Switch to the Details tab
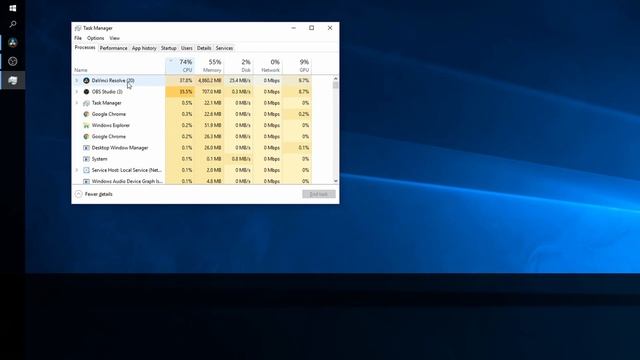This screenshot has width=640, height=360. pyautogui.click(x=204, y=48)
